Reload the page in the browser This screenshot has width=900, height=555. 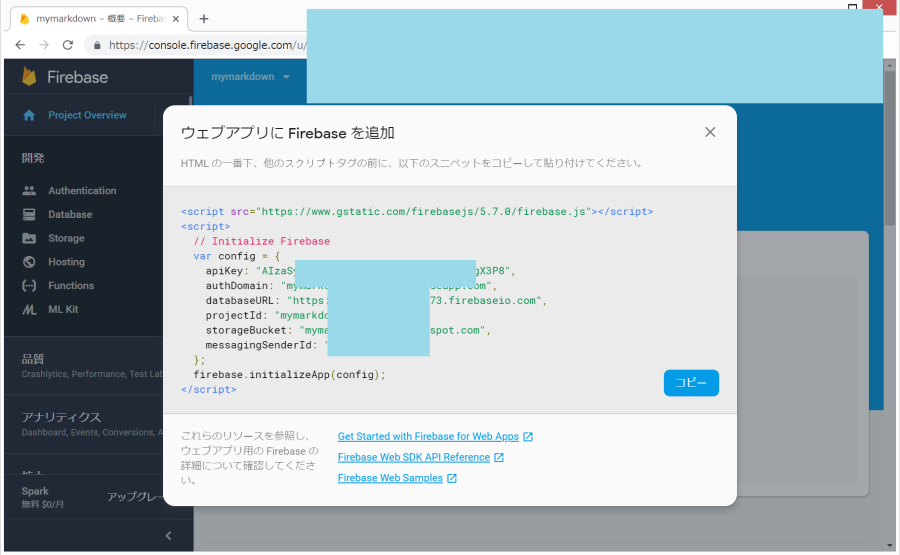68,45
